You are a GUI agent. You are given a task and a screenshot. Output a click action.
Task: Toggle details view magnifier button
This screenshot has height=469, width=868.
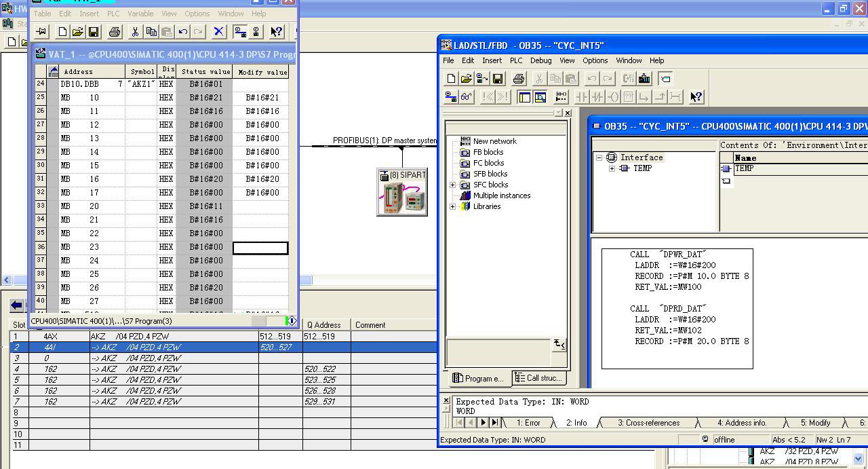tap(540, 97)
